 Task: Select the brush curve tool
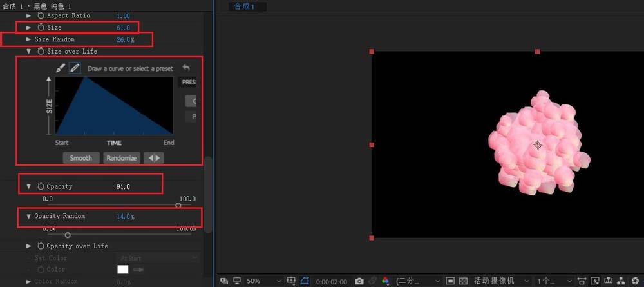(x=61, y=68)
